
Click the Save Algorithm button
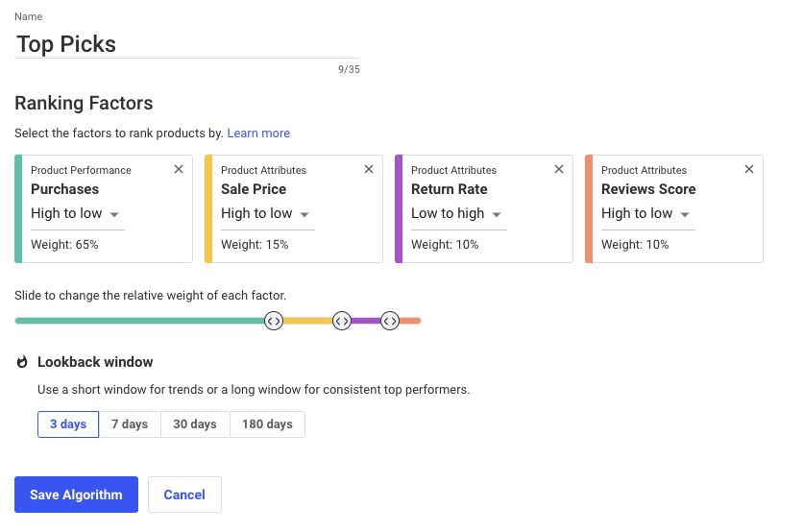(76, 495)
